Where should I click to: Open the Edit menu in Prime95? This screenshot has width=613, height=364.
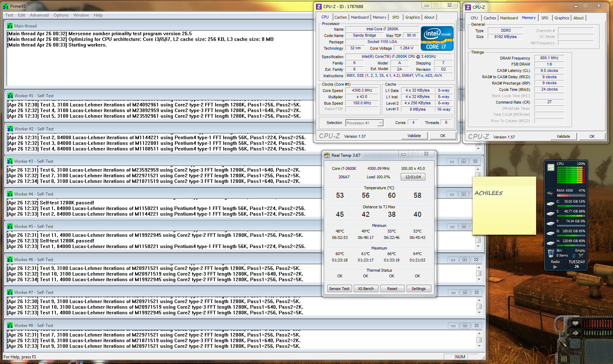pyautogui.click(x=22, y=15)
